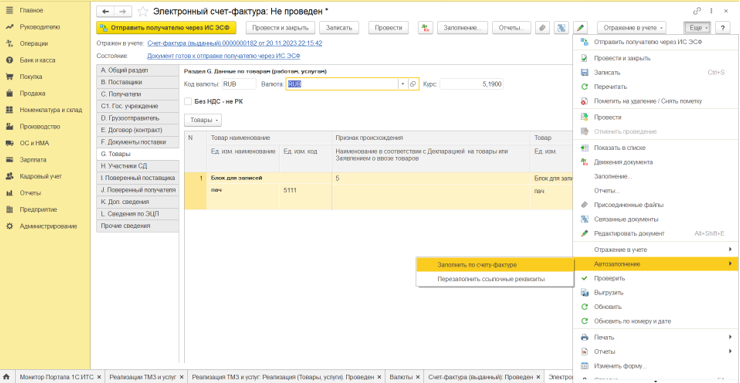The width and height of the screenshot is (740, 383).
Task: Open the Счет-фактура (выданный) 0000000182 link
Action: [x=235, y=43]
